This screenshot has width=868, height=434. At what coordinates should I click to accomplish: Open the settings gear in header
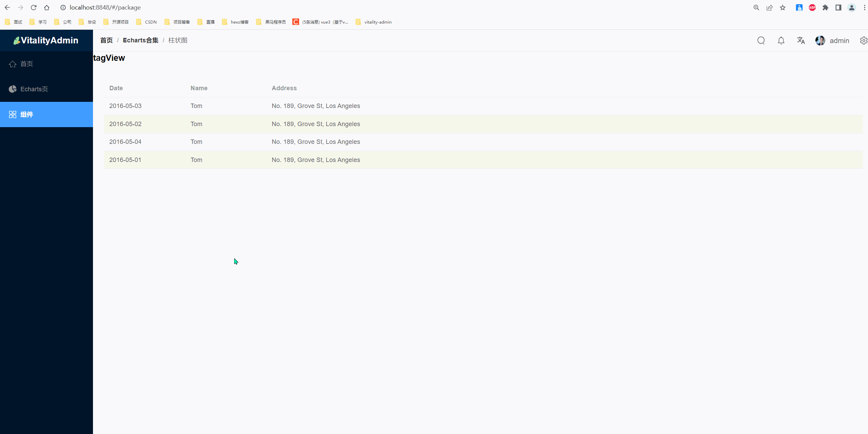(863, 41)
